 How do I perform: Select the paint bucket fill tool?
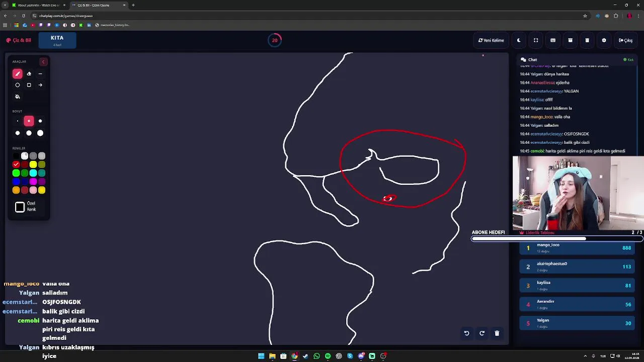(17, 97)
